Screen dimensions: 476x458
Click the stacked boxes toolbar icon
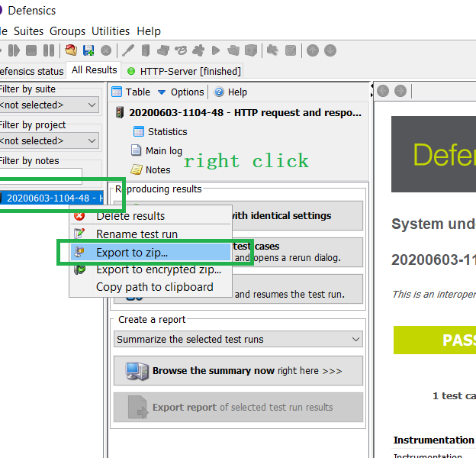163,50
